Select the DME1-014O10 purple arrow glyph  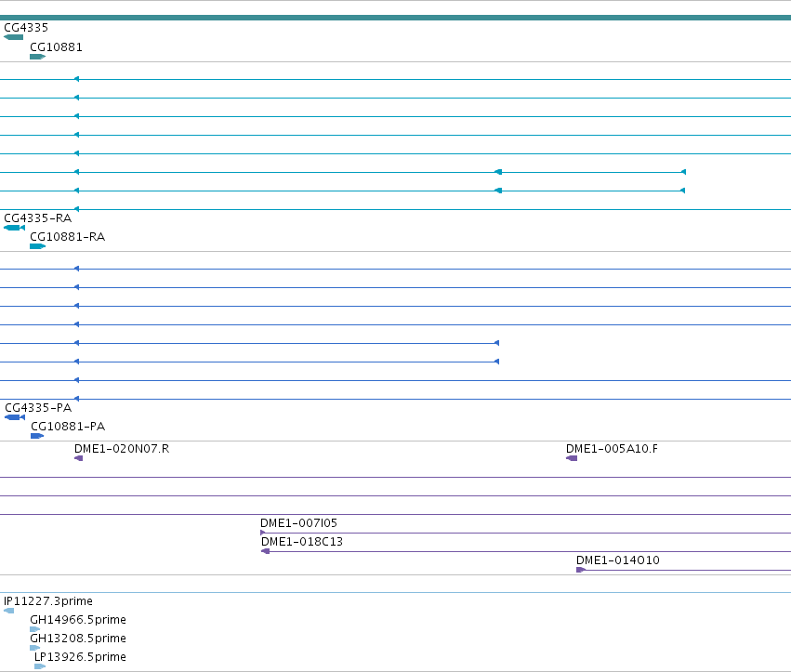click(x=581, y=570)
